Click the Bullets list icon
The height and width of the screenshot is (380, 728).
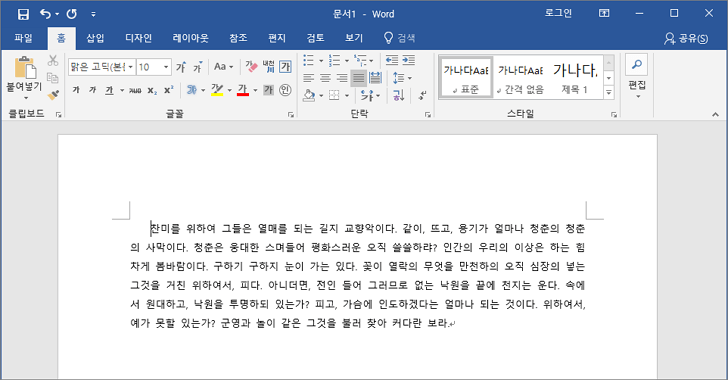tap(308, 60)
